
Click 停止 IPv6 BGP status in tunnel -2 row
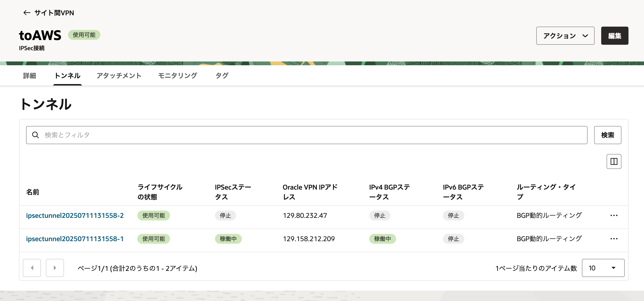click(x=453, y=215)
